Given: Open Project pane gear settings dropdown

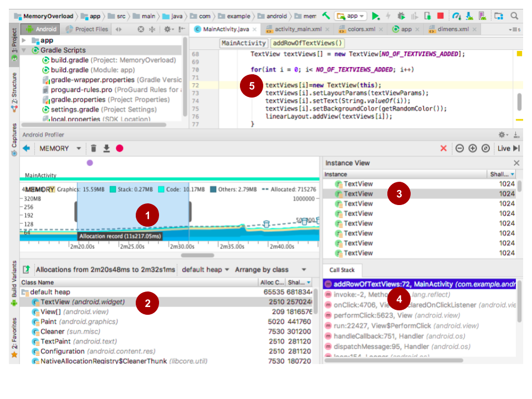Looking at the screenshot, I should (168, 29).
